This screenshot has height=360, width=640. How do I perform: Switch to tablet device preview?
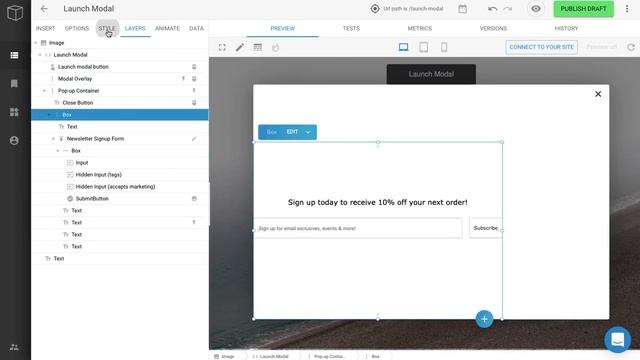click(x=424, y=47)
